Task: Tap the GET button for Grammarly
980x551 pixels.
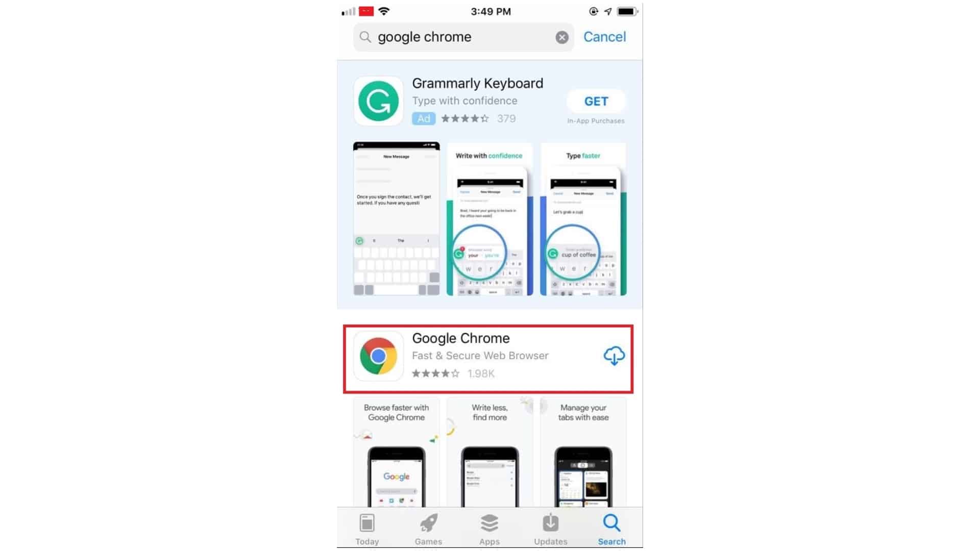Action: [x=595, y=101]
